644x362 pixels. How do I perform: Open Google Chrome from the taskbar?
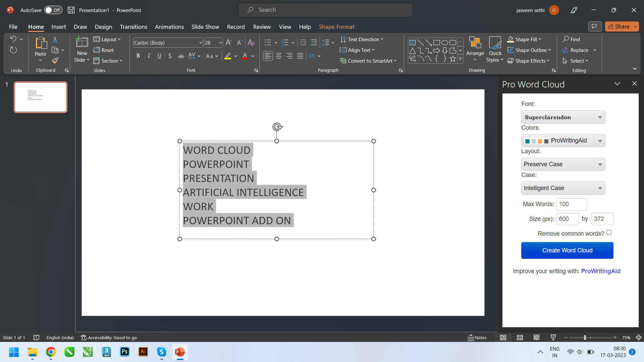click(x=51, y=352)
